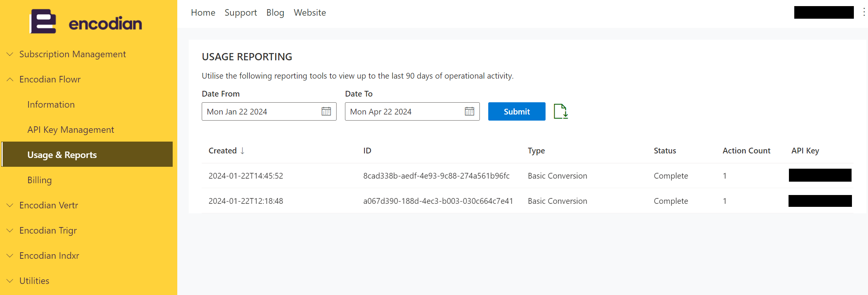Open the API Key Management page
Image resolution: width=868 pixels, height=295 pixels.
pyautogui.click(x=71, y=130)
